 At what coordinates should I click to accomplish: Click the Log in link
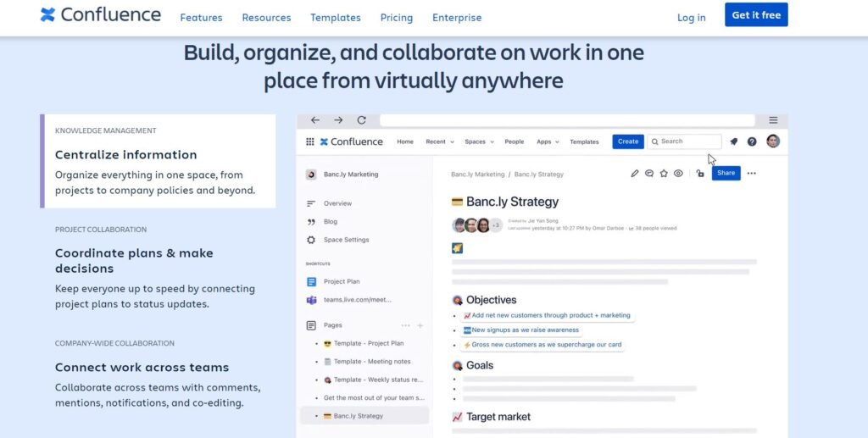(x=692, y=18)
